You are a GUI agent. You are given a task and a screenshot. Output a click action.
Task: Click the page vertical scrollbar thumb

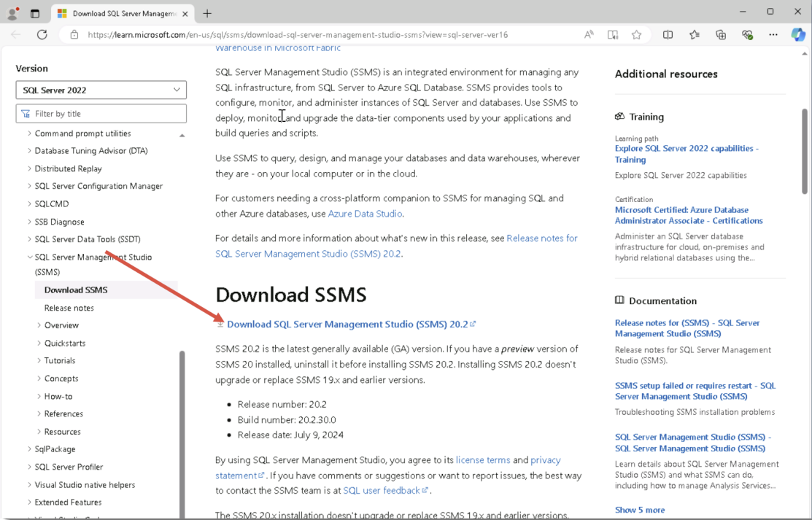coord(804,151)
